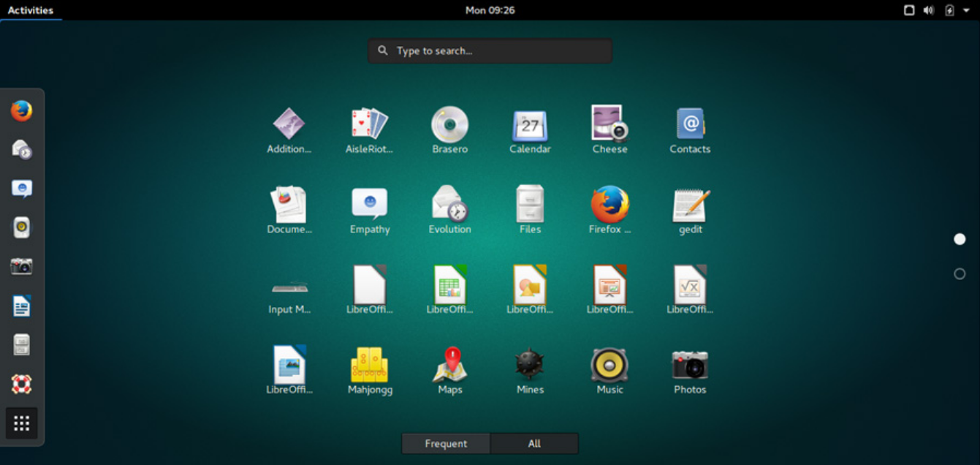
Task: Switch to the Frequent apps view
Action: 446,443
